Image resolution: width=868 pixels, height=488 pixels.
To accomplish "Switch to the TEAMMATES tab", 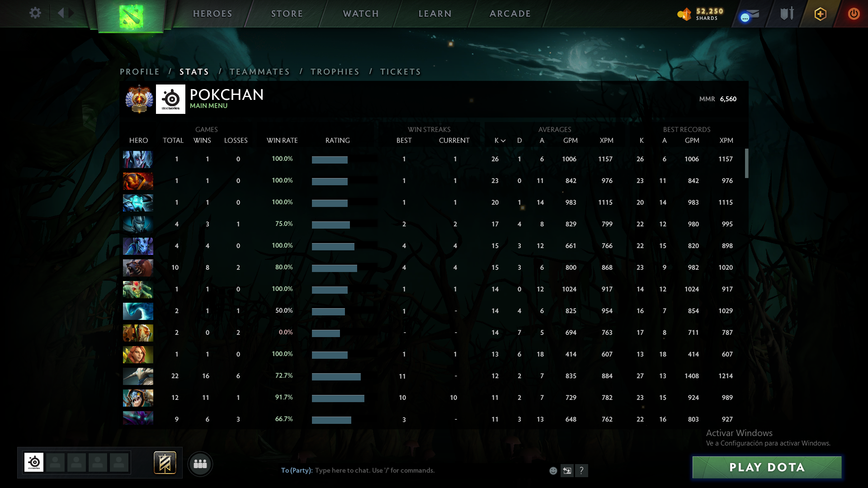I will (x=259, y=72).
